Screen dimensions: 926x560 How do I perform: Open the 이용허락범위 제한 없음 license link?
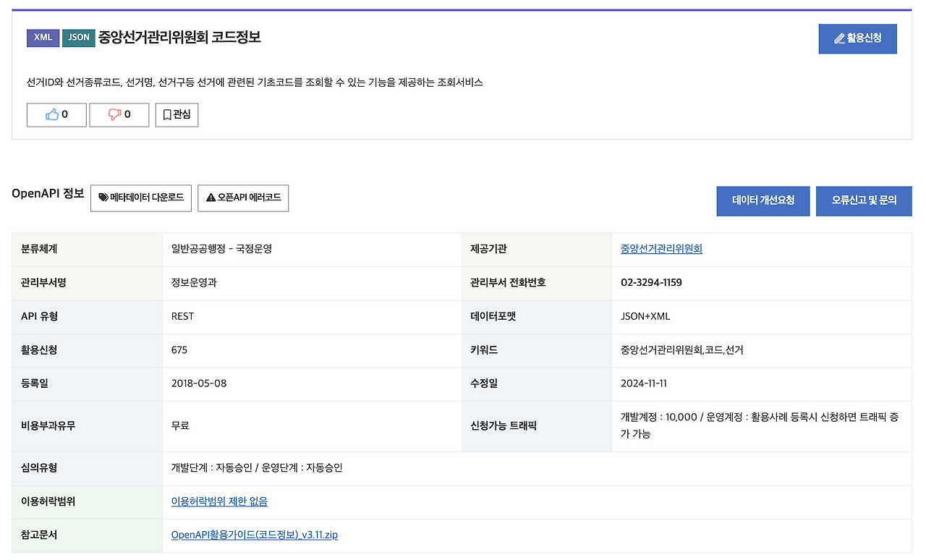tap(218, 501)
